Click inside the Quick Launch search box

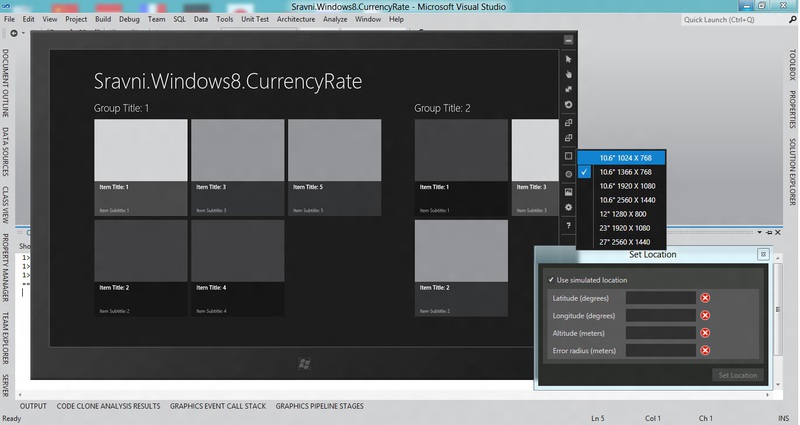click(733, 19)
